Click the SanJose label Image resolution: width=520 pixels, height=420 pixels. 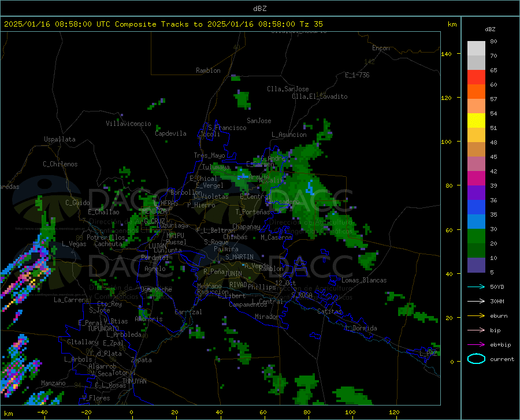point(259,121)
